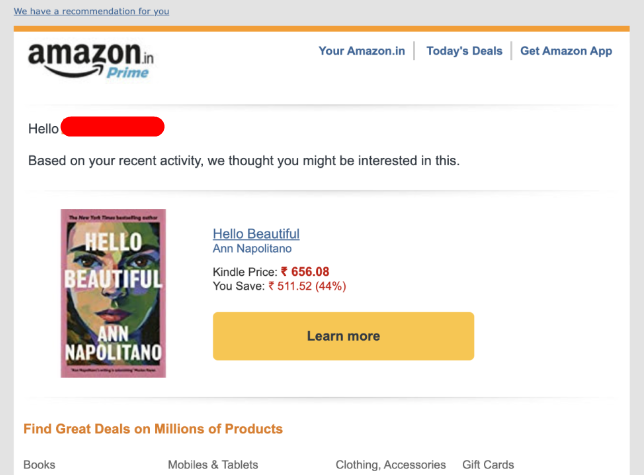Open Today's Deals link
Image resolution: width=644 pixels, height=475 pixels.
tap(464, 51)
